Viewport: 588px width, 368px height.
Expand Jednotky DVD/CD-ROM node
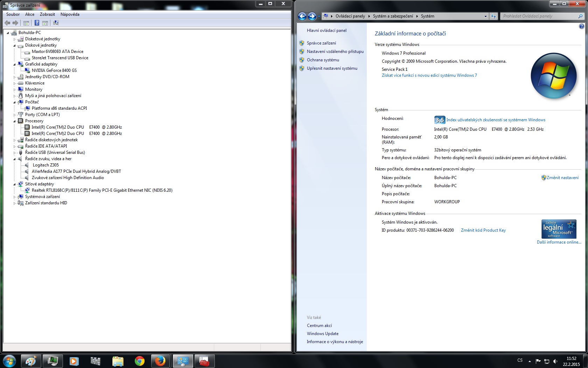(x=14, y=77)
